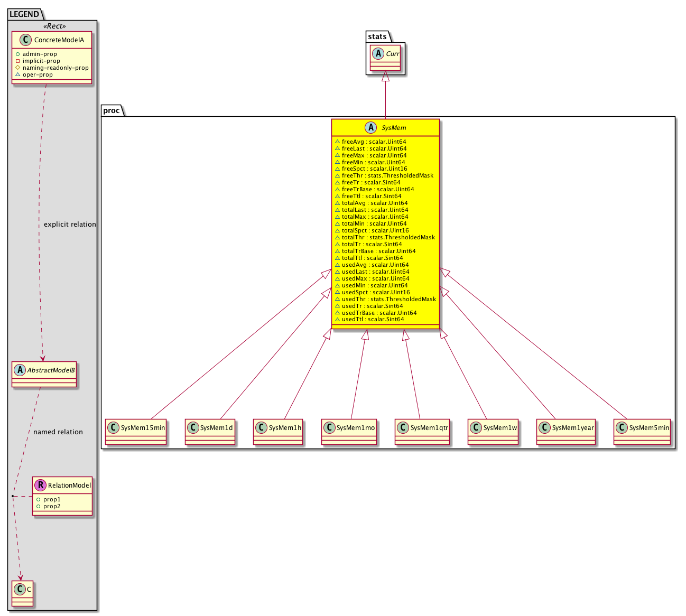Click the 'A' icon on Curr class
Screen dimensions: 686x616
click(378, 54)
